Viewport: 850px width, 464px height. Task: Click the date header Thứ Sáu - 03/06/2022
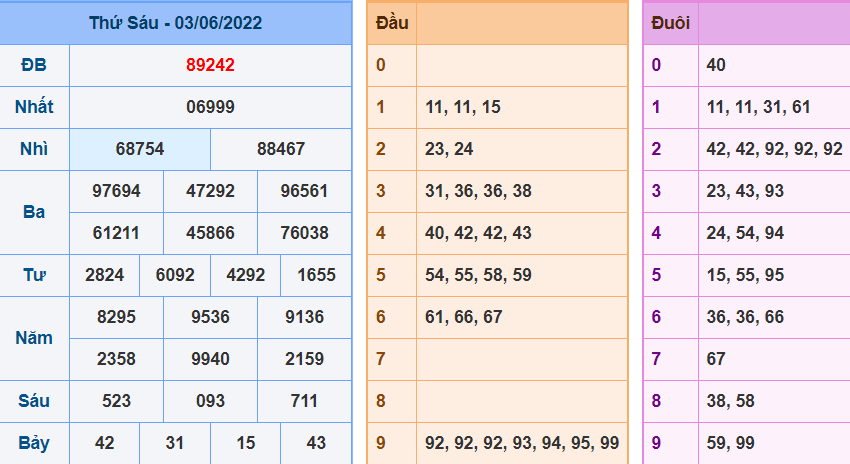[x=176, y=23]
